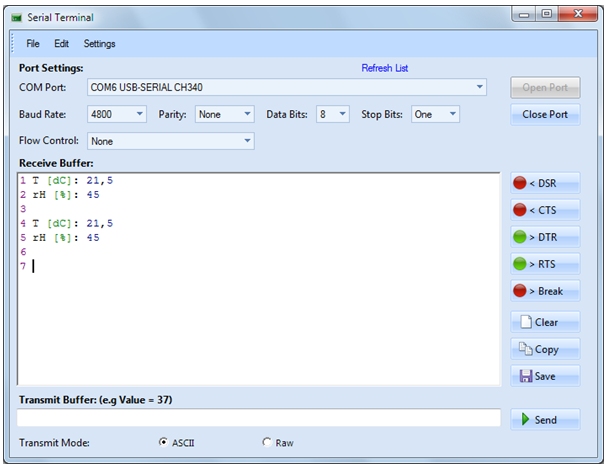Save the receive buffer to file
The height and width of the screenshot is (466, 607).
click(545, 376)
